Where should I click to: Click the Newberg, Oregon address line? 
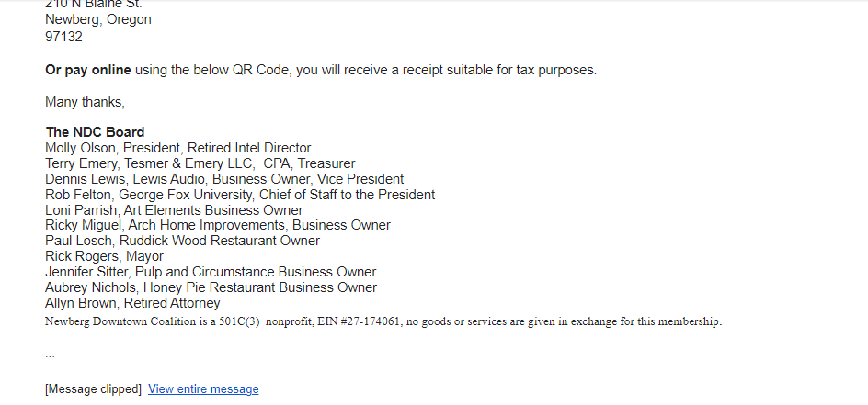[98, 19]
